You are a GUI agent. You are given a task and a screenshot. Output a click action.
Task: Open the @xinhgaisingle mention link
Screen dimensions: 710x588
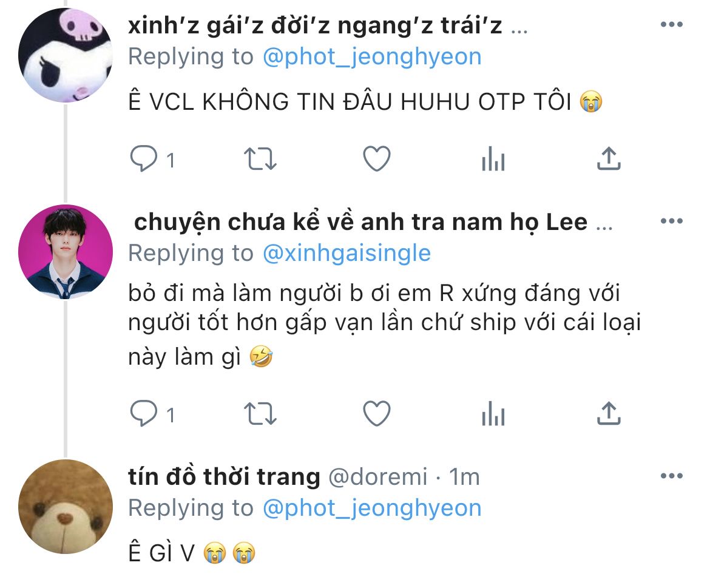point(347,253)
